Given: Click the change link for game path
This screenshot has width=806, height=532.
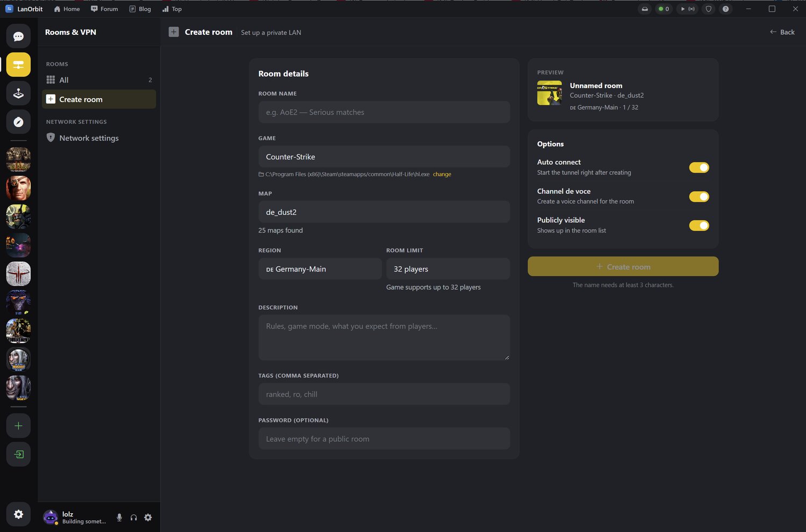Looking at the screenshot, I should tap(442, 174).
